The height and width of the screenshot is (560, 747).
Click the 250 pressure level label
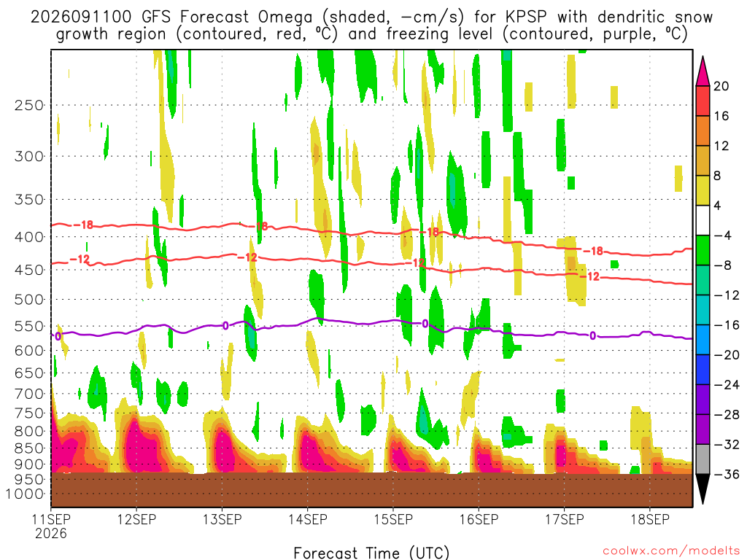pyautogui.click(x=29, y=105)
